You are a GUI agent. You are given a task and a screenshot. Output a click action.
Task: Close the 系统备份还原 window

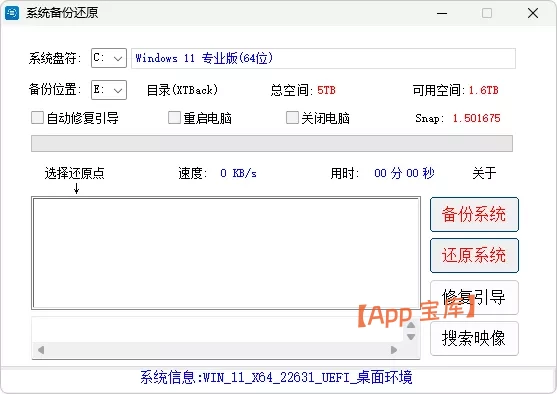click(533, 14)
